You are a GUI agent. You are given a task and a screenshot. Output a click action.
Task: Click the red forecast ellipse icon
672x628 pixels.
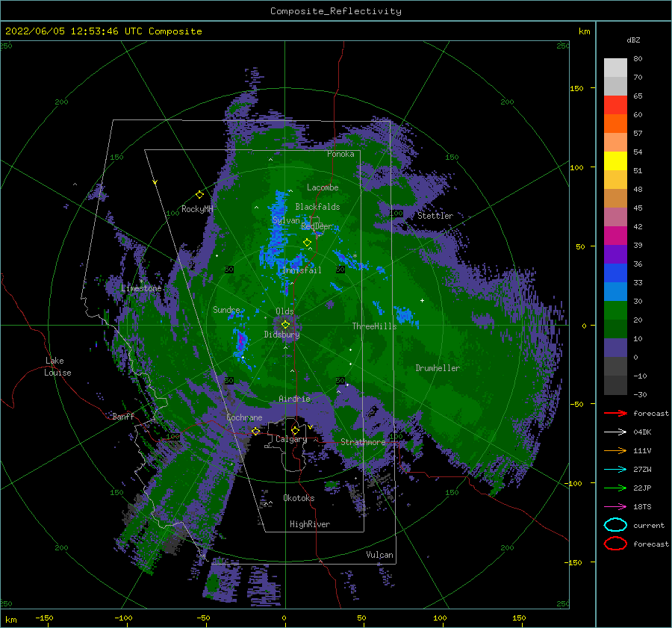(x=615, y=544)
